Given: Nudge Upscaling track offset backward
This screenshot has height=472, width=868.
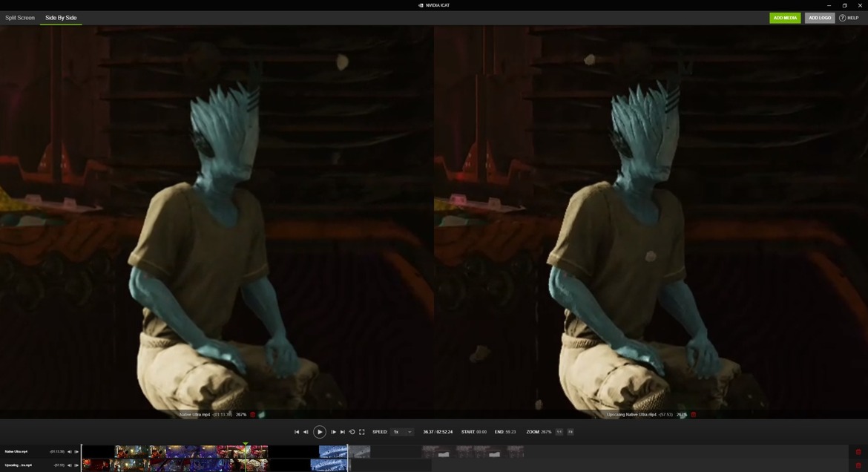Looking at the screenshot, I should [x=69, y=465].
